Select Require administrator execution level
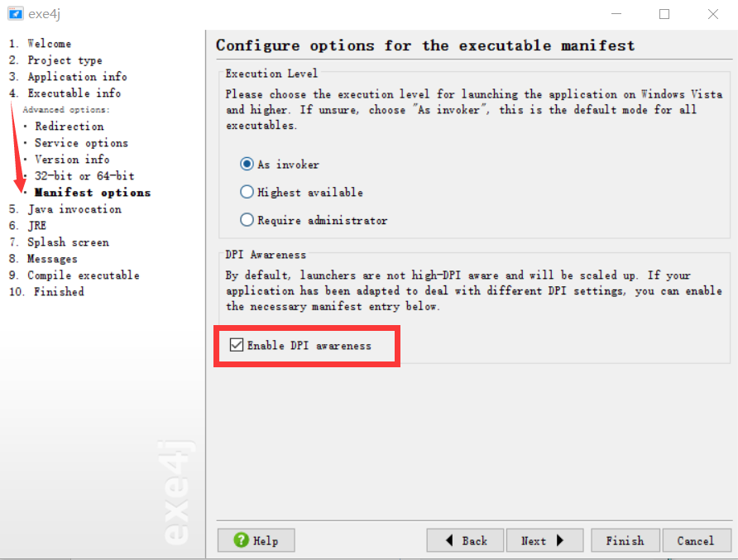The image size is (738, 560). tap(246, 220)
